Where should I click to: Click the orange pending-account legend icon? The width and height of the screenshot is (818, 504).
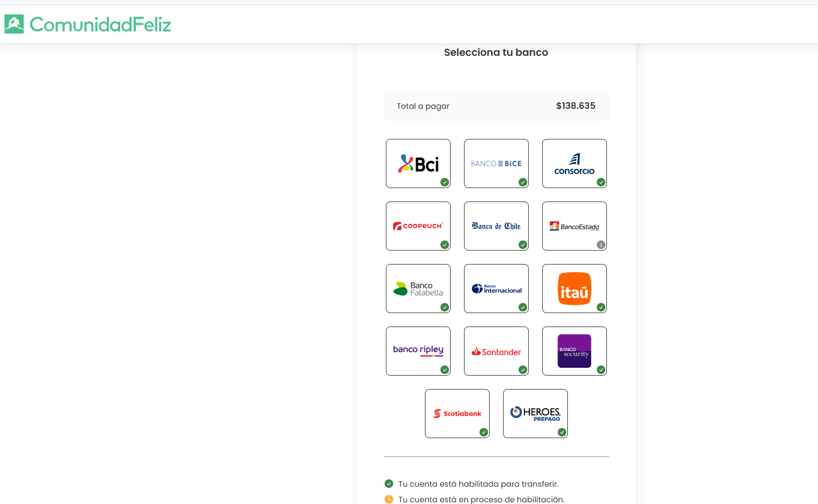(x=389, y=499)
